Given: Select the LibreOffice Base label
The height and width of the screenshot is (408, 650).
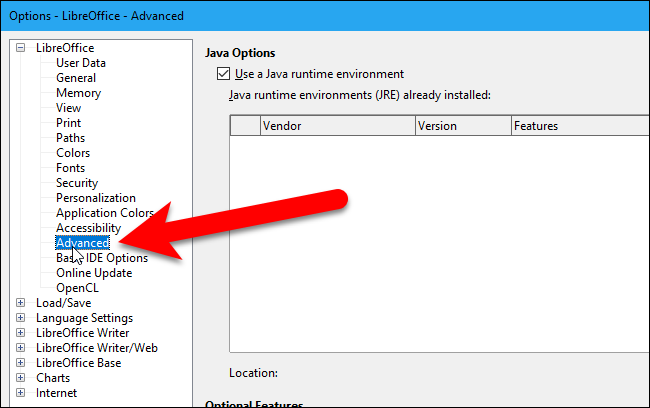Looking at the screenshot, I should click(78, 362).
